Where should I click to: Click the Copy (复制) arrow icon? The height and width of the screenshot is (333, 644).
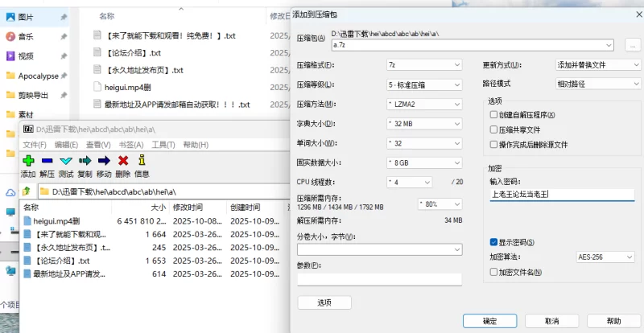pyautogui.click(x=85, y=161)
